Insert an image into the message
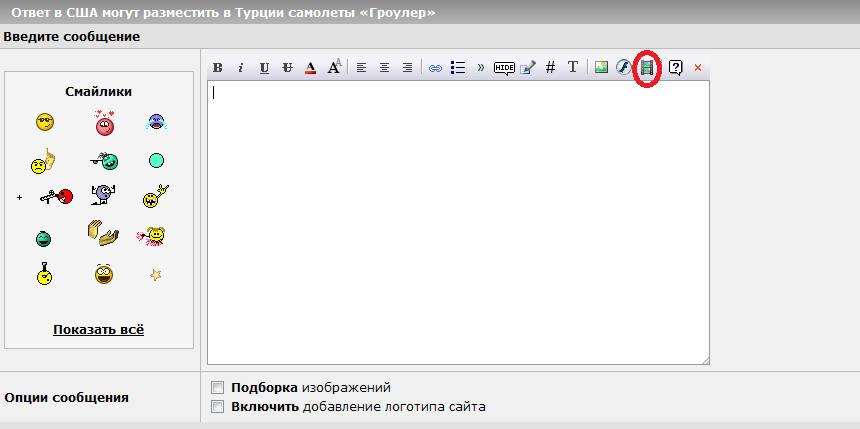Screen dimensions: 860x429 (601, 67)
